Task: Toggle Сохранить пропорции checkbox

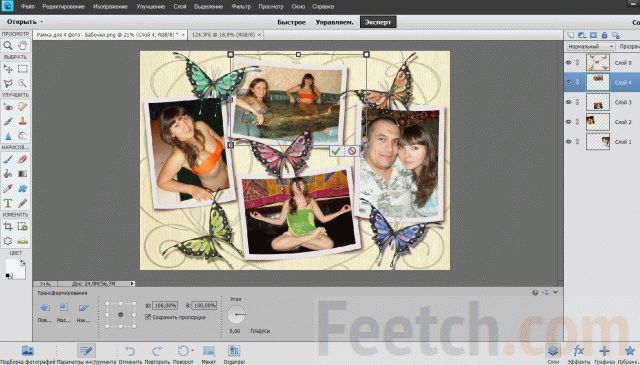Action: click(148, 317)
